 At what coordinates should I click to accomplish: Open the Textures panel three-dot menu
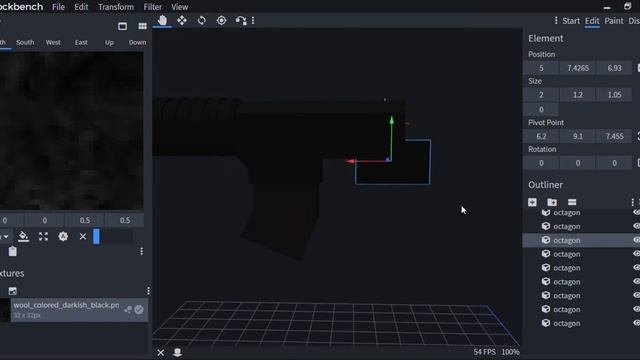pyautogui.click(x=148, y=291)
